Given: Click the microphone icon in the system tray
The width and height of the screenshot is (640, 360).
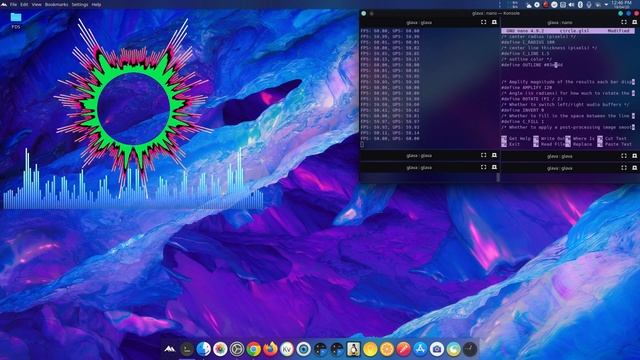Looking at the screenshot, I should [589, 5].
